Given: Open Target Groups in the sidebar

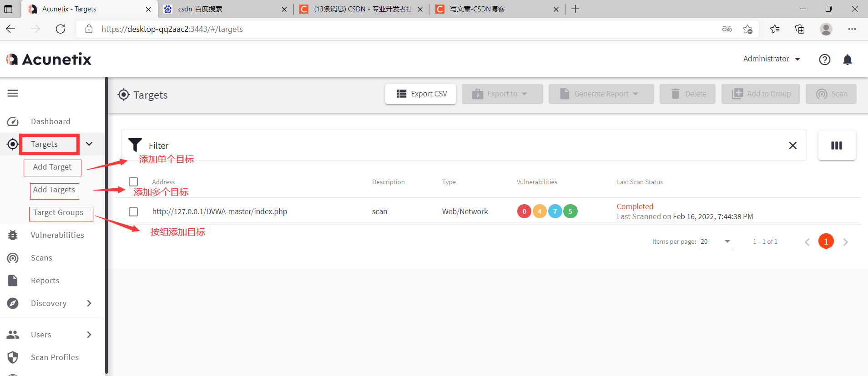Looking at the screenshot, I should pos(58,213).
